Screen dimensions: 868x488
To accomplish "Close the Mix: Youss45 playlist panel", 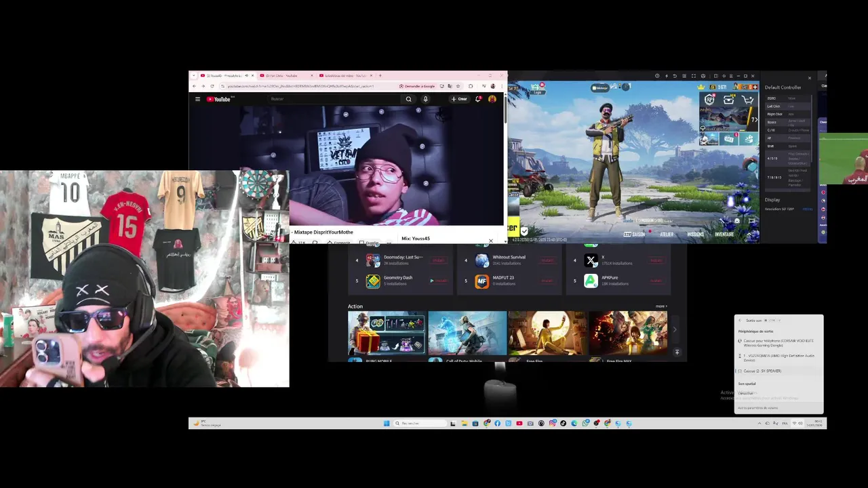I will pyautogui.click(x=491, y=241).
